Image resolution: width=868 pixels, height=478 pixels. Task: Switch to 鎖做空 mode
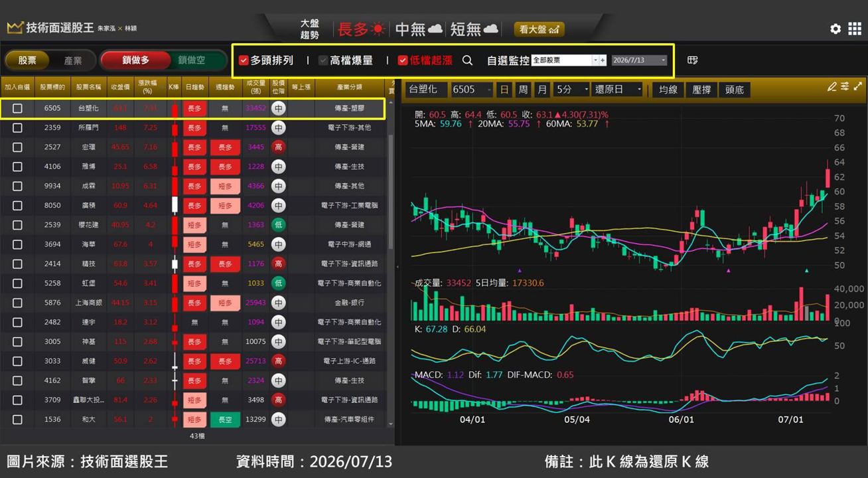pyautogui.click(x=192, y=60)
